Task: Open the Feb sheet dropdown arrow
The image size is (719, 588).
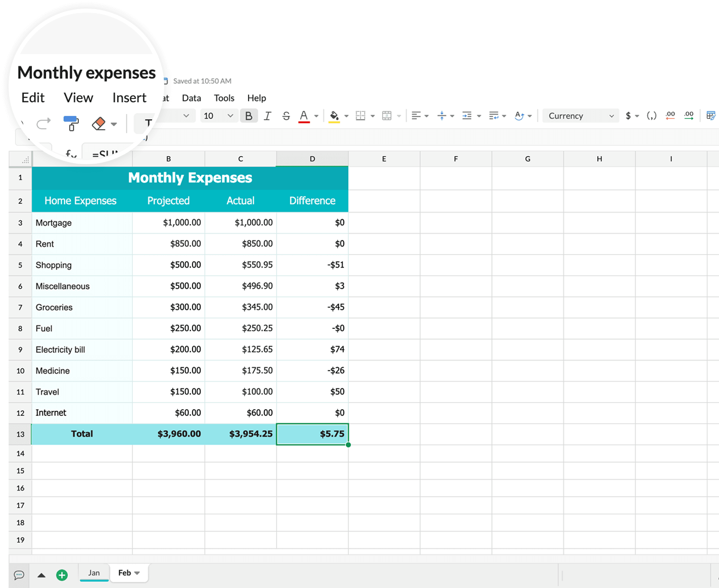Action: point(137,573)
